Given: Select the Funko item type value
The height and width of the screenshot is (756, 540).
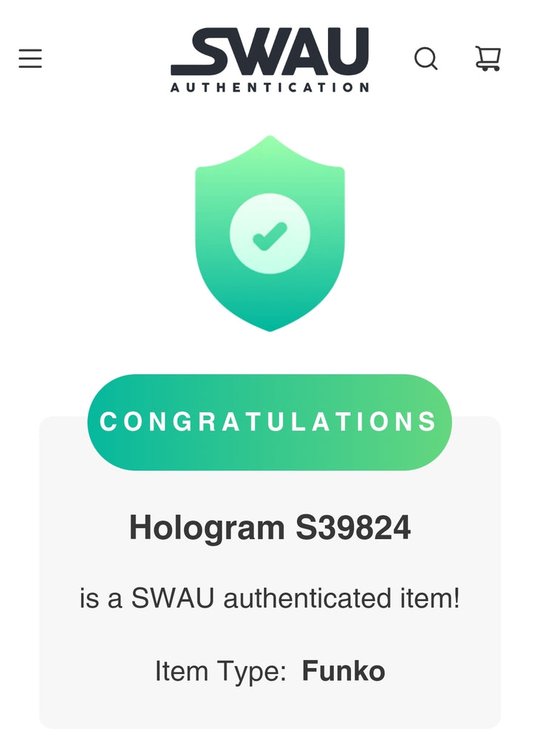Looking at the screenshot, I should tap(343, 670).
